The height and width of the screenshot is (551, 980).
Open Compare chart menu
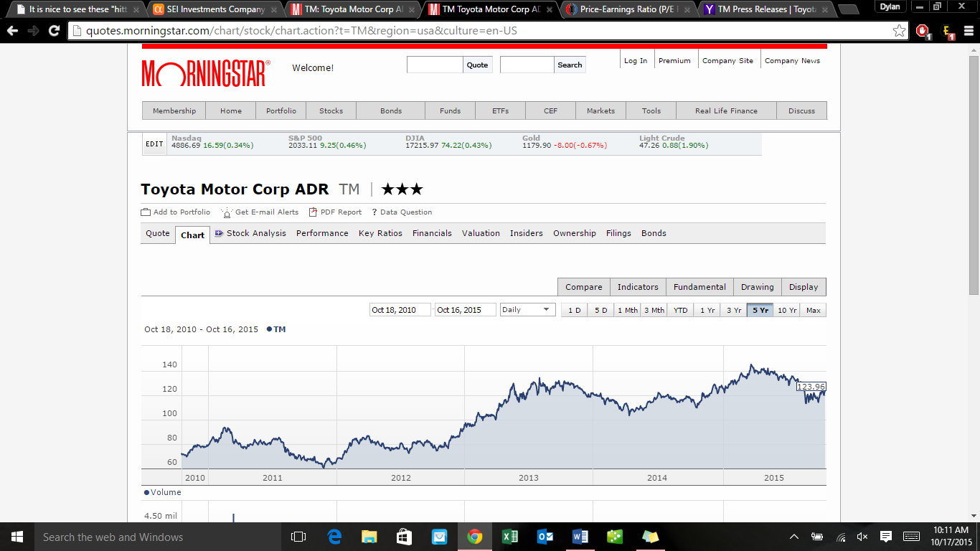[x=584, y=287]
